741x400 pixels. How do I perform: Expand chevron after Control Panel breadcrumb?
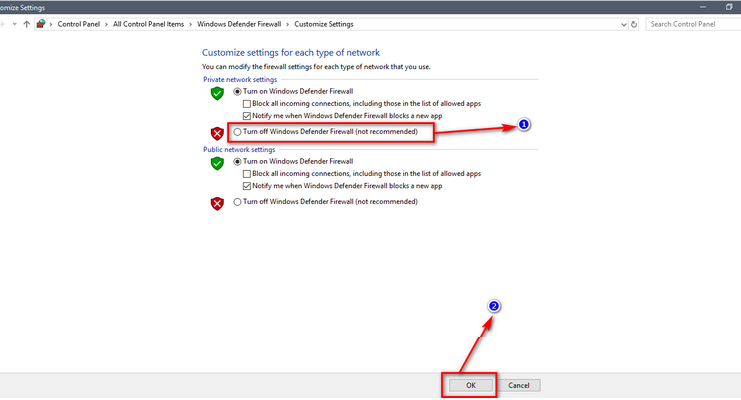(106, 24)
